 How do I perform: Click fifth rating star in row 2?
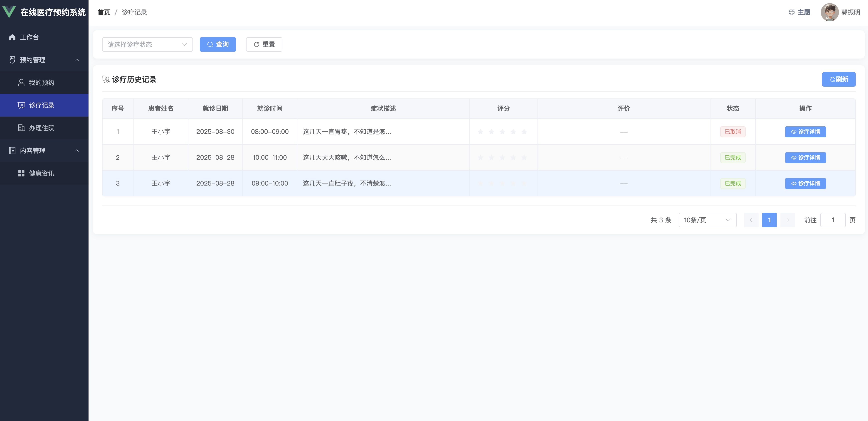pyautogui.click(x=524, y=158)
